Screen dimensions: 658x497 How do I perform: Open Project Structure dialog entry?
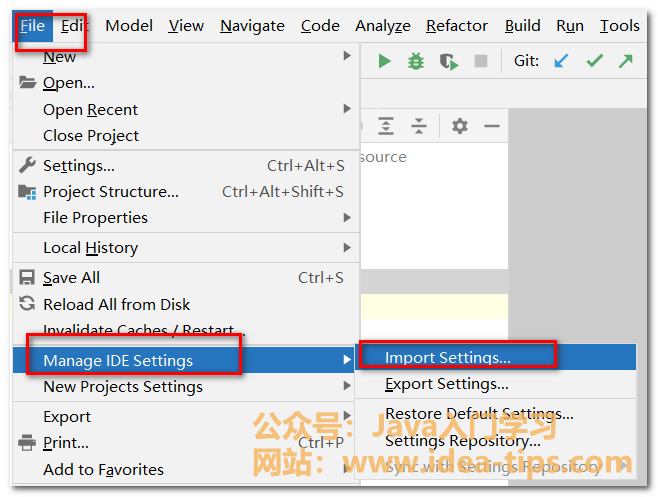(x=111, y=191)
